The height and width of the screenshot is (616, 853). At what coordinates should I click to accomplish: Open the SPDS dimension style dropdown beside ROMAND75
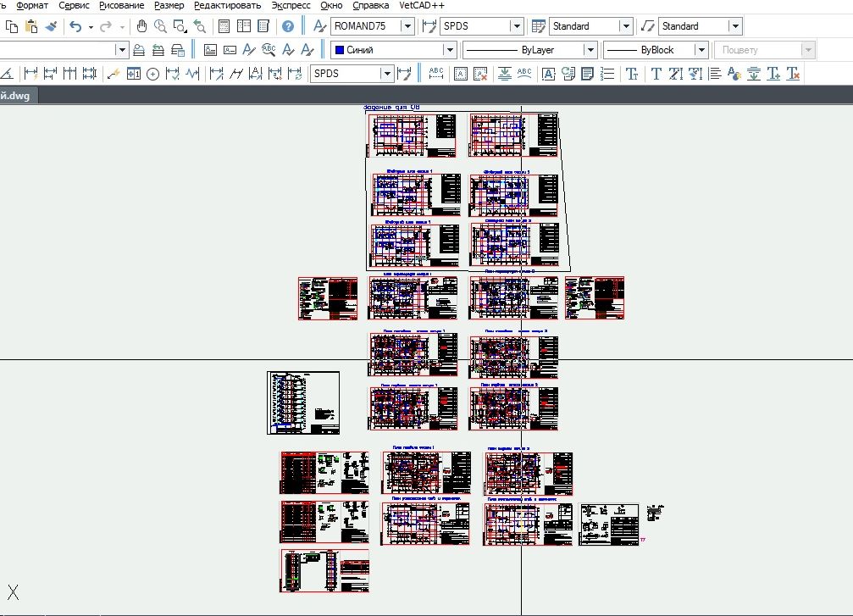pos(516,26)
